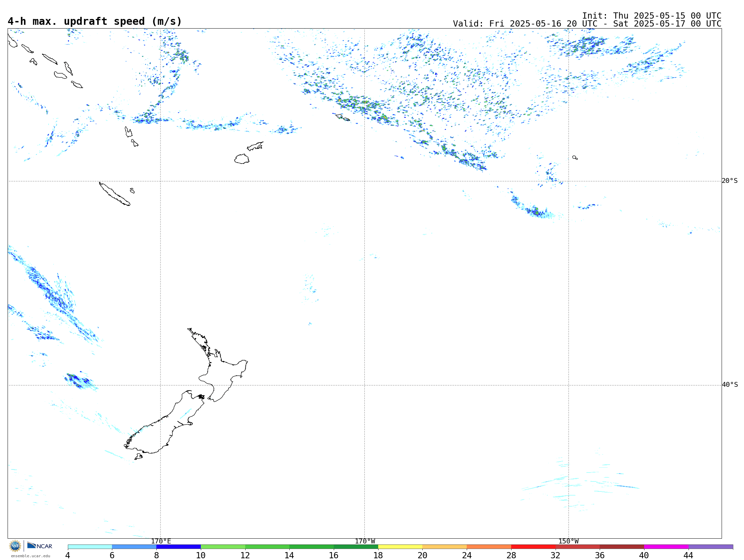Viewport: 744px width, 560px height.
Task: Click the colorbar tick label '32'
Action: [x=555, y=555]
